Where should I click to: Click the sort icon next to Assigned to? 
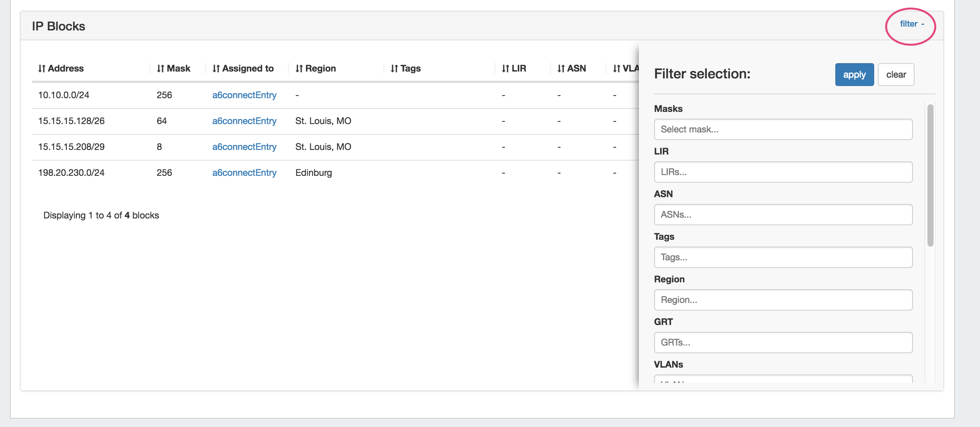tap(216, 69)
